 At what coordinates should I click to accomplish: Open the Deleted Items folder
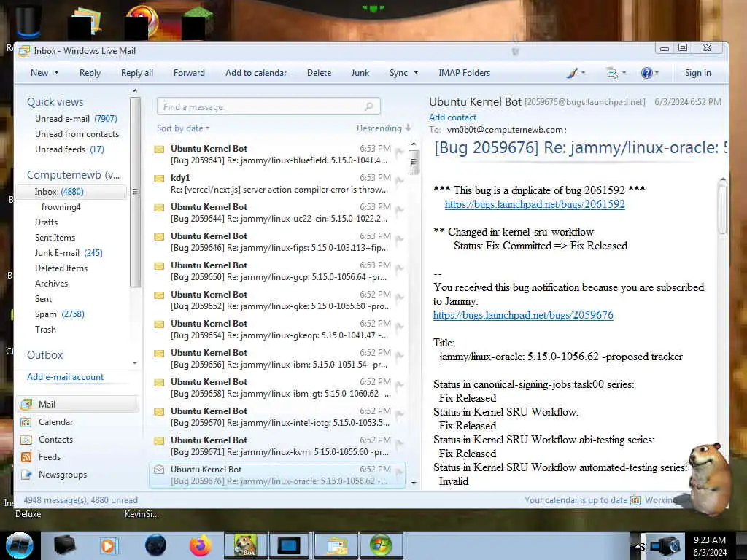pos(61,268)
